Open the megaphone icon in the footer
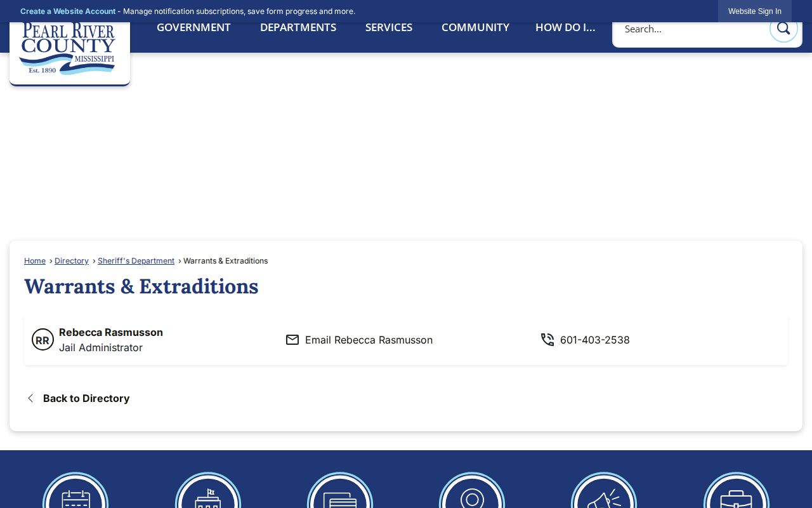Viewport: 812px width, 508px height. (604, 490)
